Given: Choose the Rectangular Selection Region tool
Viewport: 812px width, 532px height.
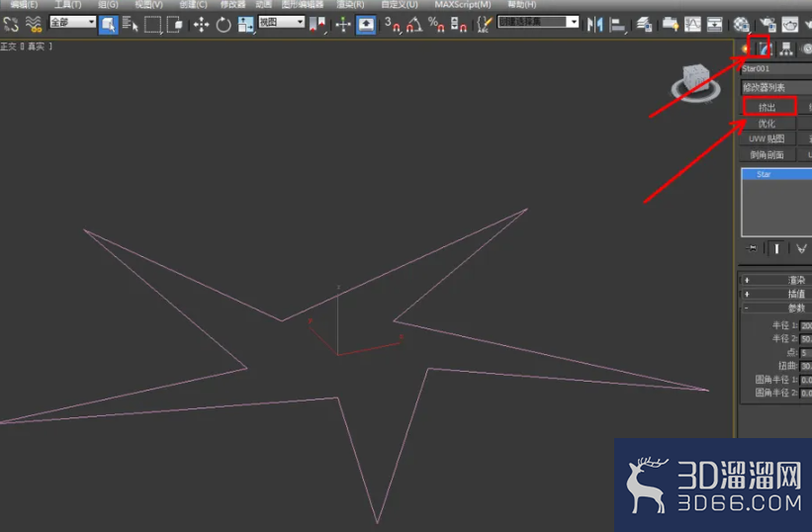Looking at the screenshot, I should [x=152, y=25].
